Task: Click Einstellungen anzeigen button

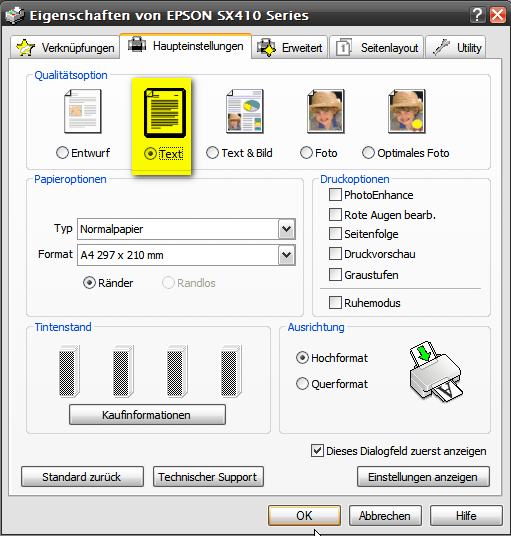Action: [x=423, y=477]
